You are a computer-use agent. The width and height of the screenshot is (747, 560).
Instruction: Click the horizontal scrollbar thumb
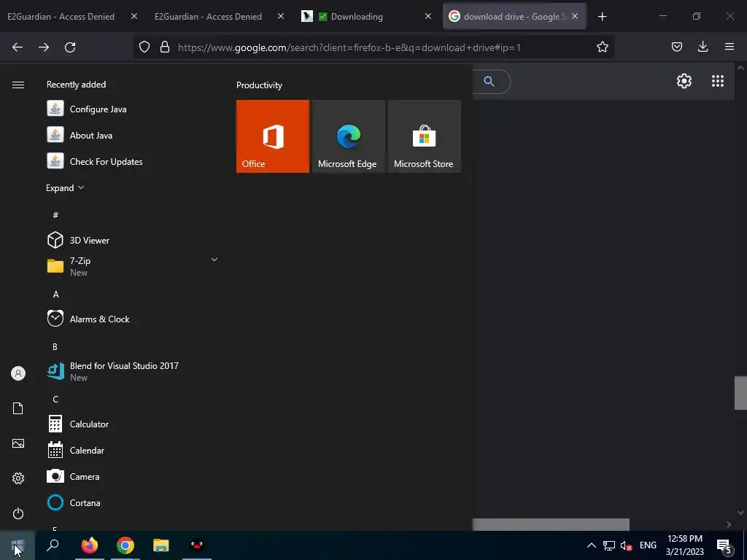tap(551, 524)
